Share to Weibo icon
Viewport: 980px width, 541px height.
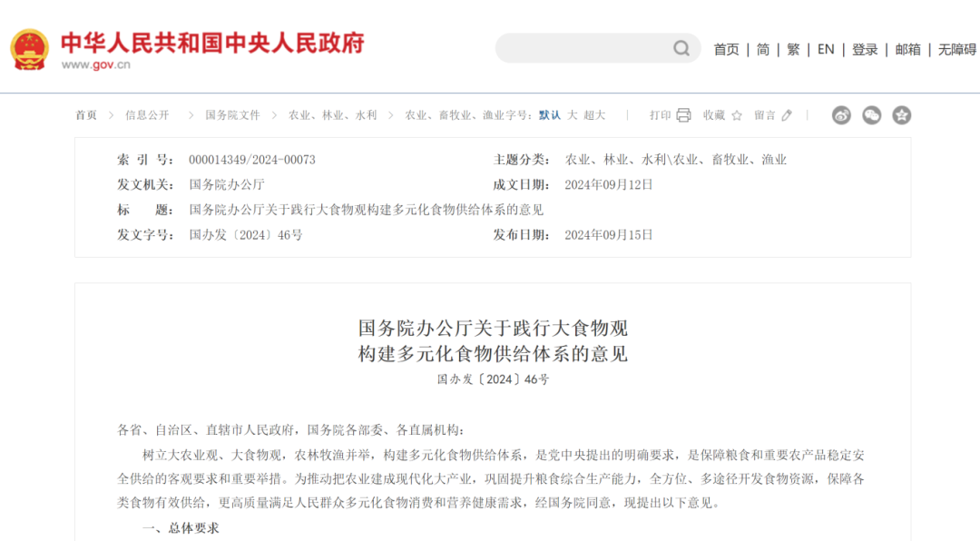(841, 115)
